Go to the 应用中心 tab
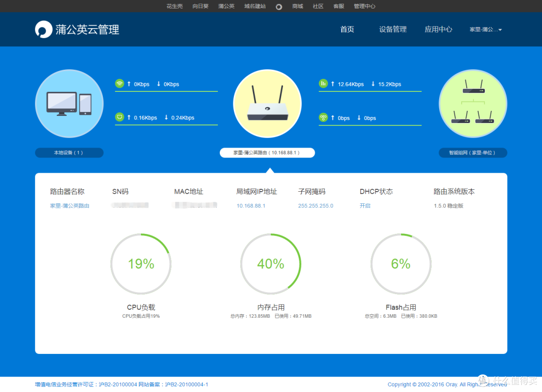The image size is (542, 392). point(438,30)
